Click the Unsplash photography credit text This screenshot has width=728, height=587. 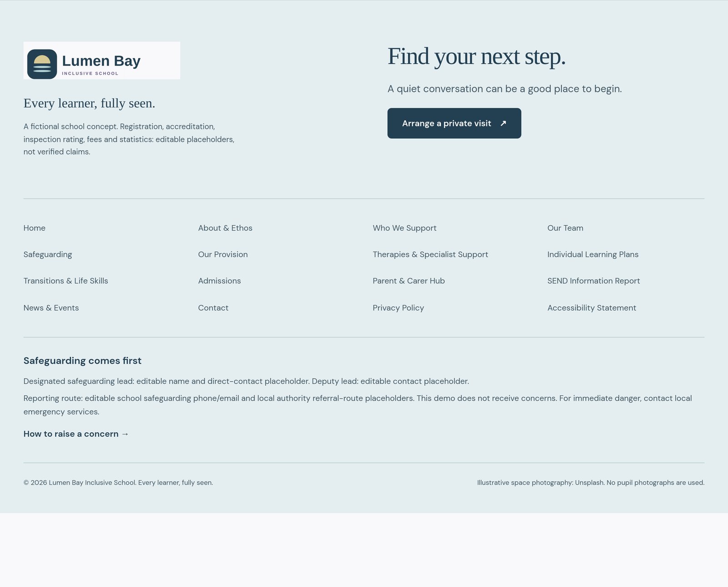tap(591, 482)
